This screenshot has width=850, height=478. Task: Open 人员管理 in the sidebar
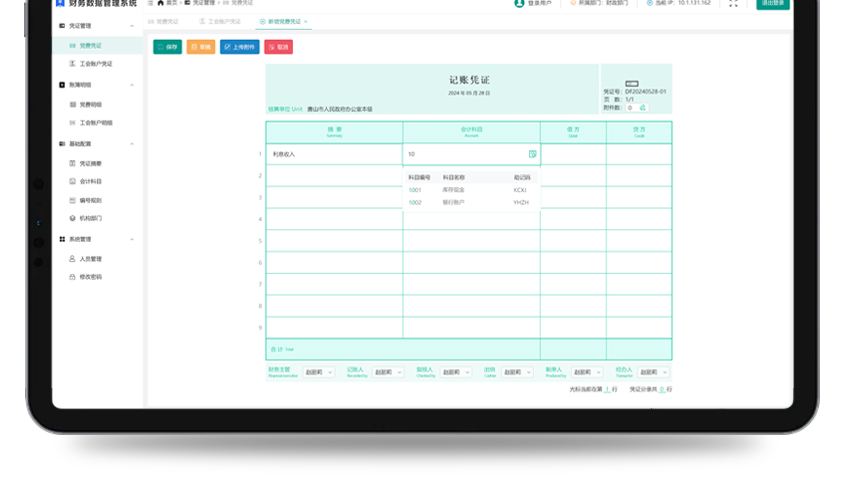(90, 259)
